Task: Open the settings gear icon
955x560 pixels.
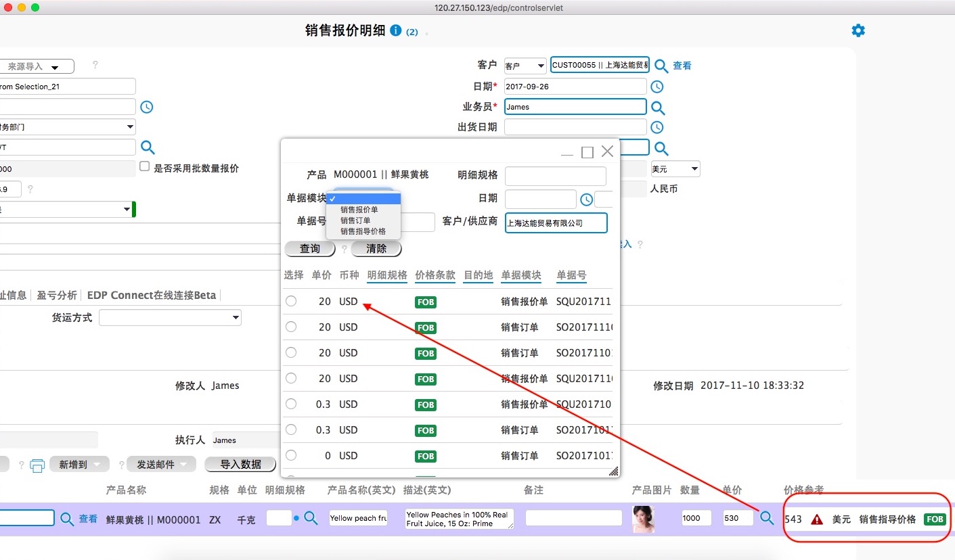Action: pos(858,30)
